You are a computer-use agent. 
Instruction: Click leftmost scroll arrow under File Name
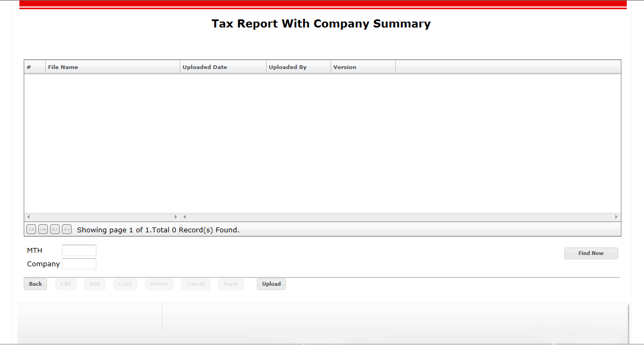click(29, 217)
